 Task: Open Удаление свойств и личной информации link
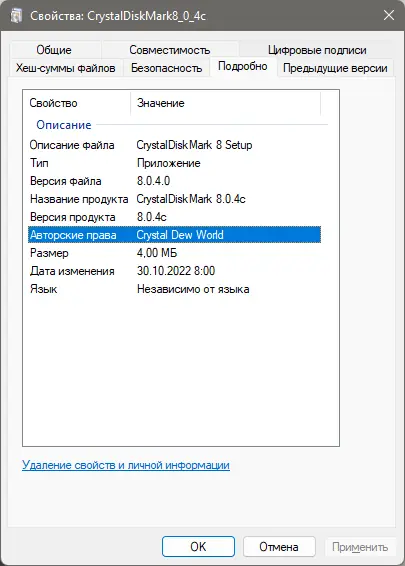tap(126, 465)
